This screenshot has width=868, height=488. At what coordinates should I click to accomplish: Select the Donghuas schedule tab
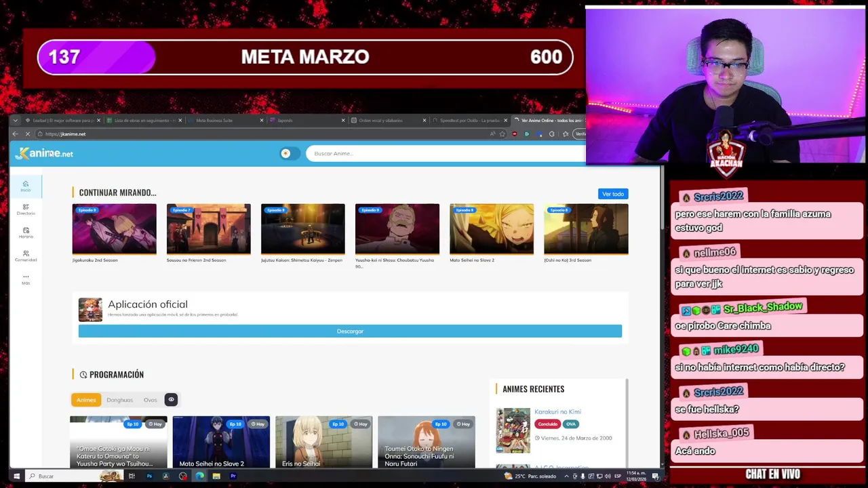[119, 400]
